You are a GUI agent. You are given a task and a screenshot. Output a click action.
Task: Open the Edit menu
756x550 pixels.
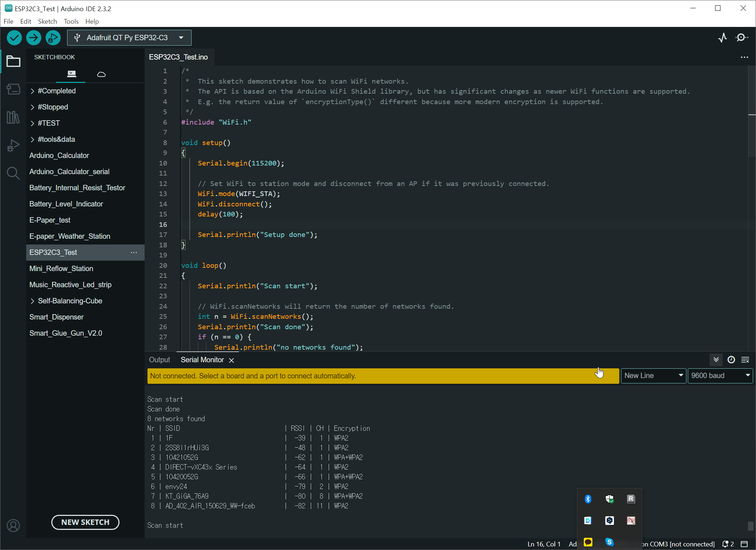[26, 21]
